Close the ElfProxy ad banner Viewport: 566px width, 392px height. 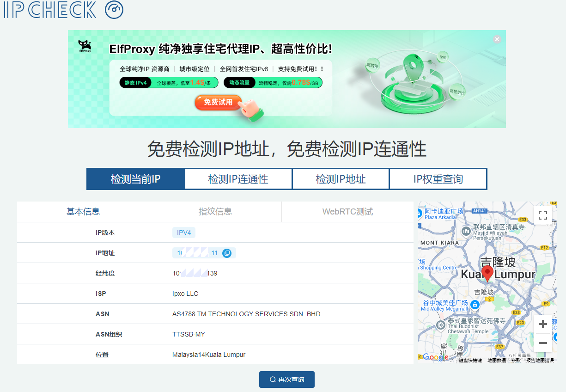[497, 39]
